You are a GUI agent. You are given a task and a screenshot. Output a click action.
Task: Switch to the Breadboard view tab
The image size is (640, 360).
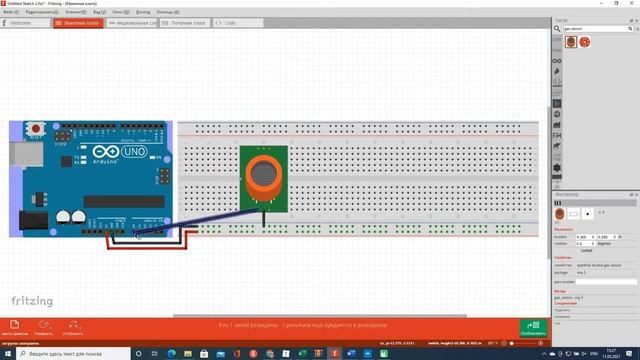(x=78, y=23)
